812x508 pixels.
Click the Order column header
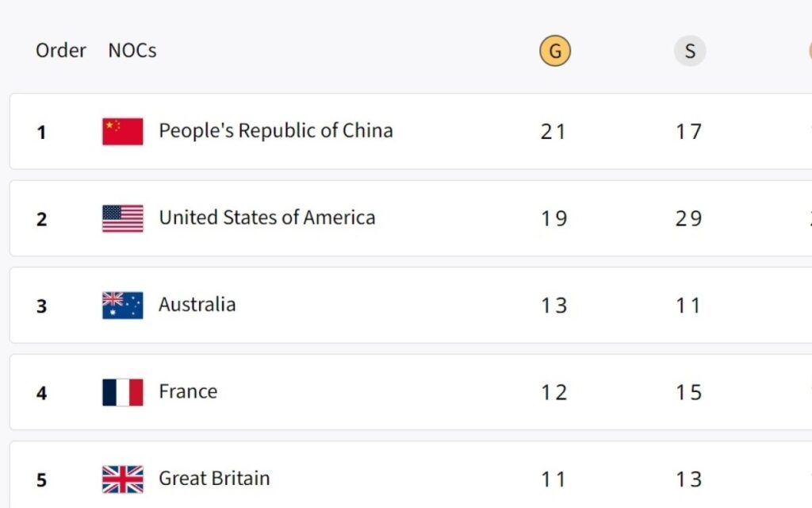(61, 51)
